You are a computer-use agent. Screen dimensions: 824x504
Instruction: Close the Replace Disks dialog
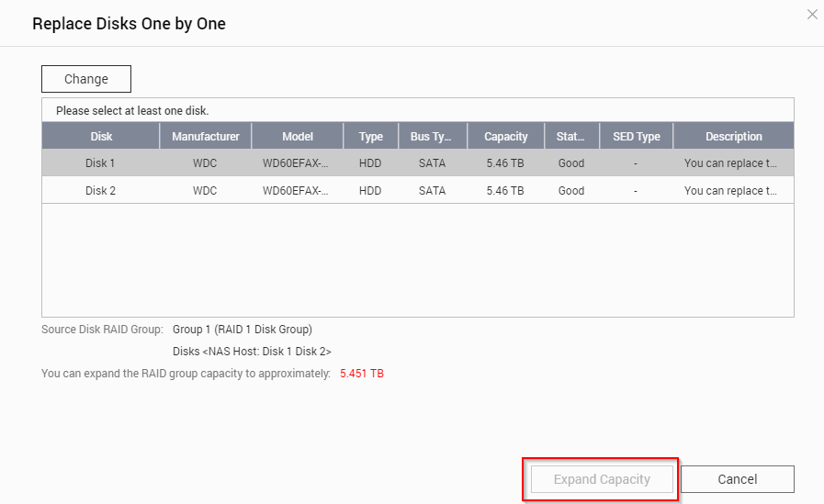[x=811, y=14]
